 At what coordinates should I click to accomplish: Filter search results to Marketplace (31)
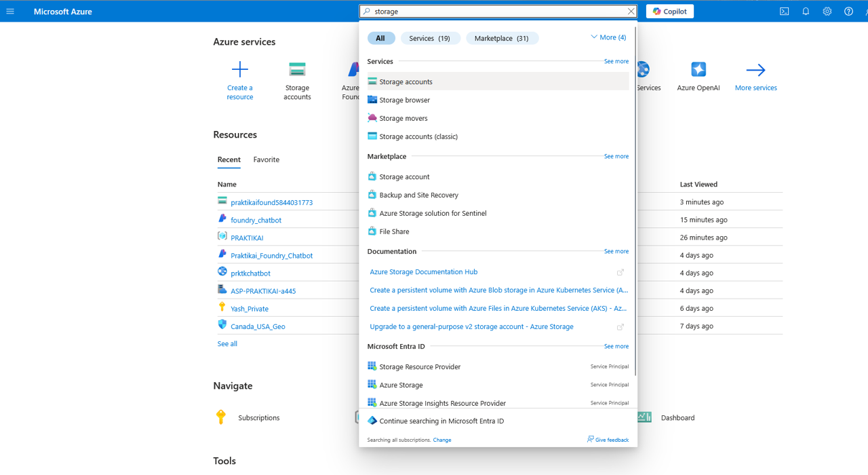[502, 38]
